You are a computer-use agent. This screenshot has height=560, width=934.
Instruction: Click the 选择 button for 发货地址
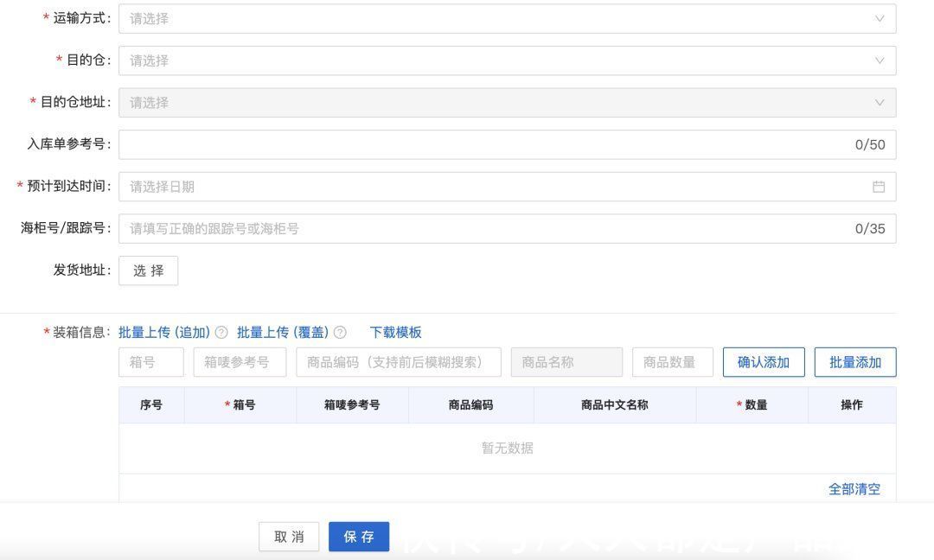tap(149, 270)
